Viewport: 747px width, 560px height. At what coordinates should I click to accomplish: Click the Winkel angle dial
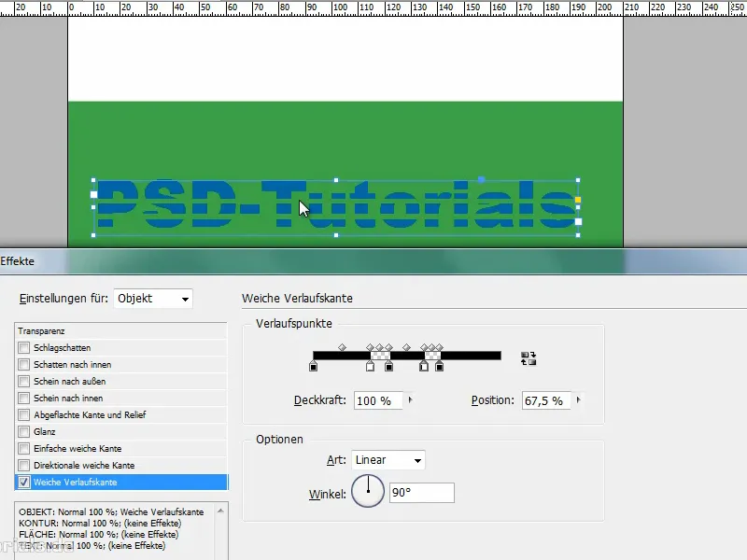[x=368, y=491]
